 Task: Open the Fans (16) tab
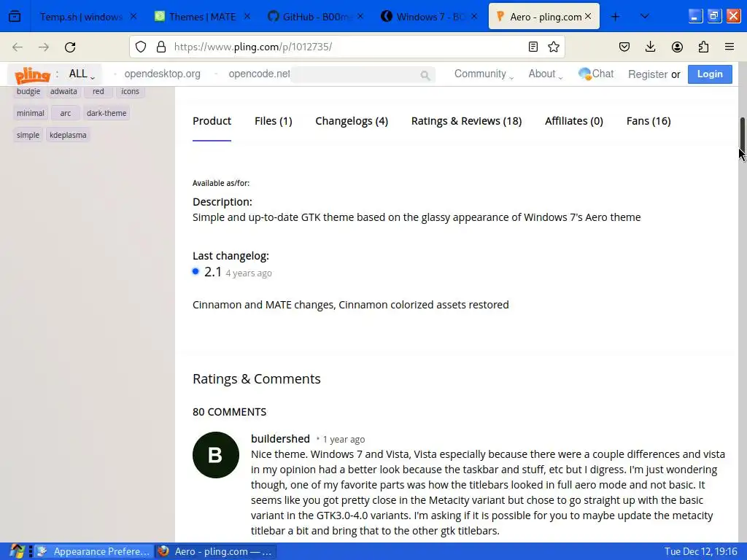649,121
